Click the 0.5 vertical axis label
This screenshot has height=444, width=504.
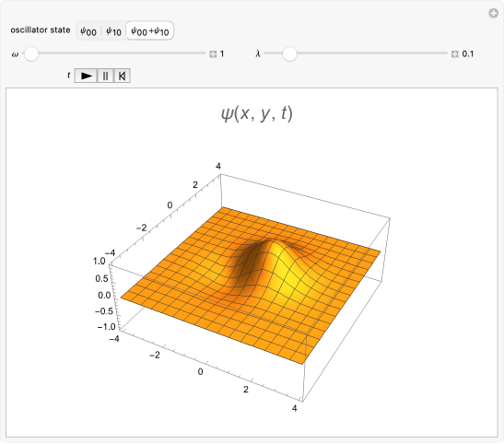tap(101, 278)
